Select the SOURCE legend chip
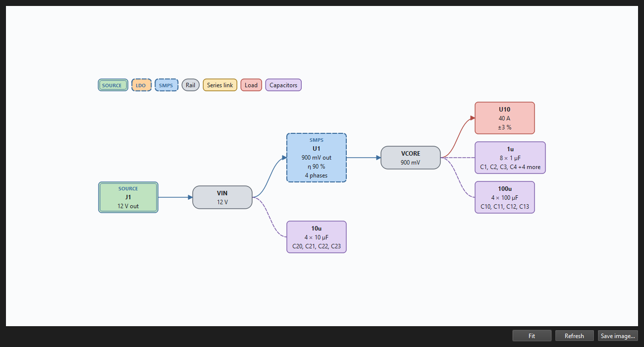The width and height of the screenshot is (644, 347). click(x=113, y=85)
